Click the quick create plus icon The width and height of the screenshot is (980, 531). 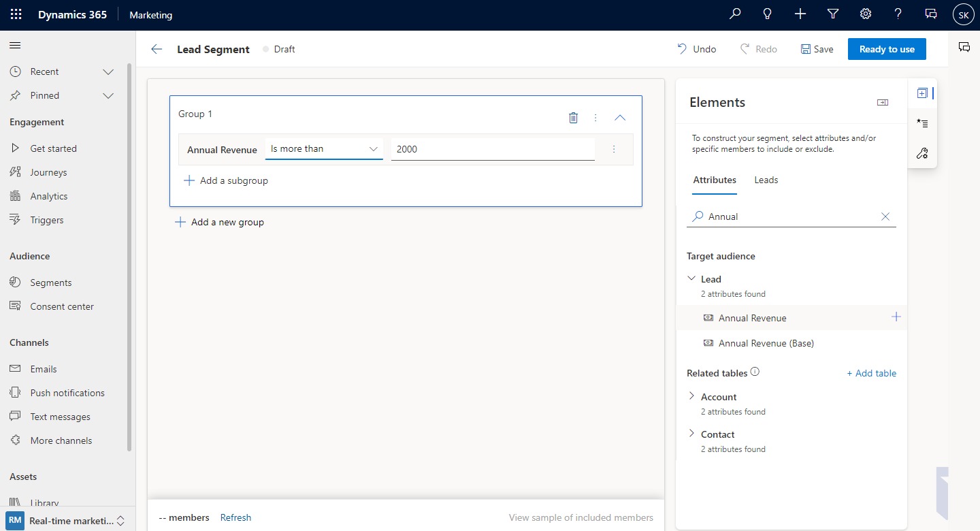point(800,14)
